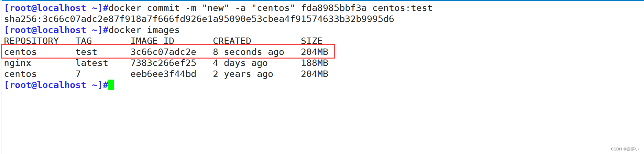Click the IMAGE ID column header
This screenshot has height=154, width=644.
pos(152,41)
